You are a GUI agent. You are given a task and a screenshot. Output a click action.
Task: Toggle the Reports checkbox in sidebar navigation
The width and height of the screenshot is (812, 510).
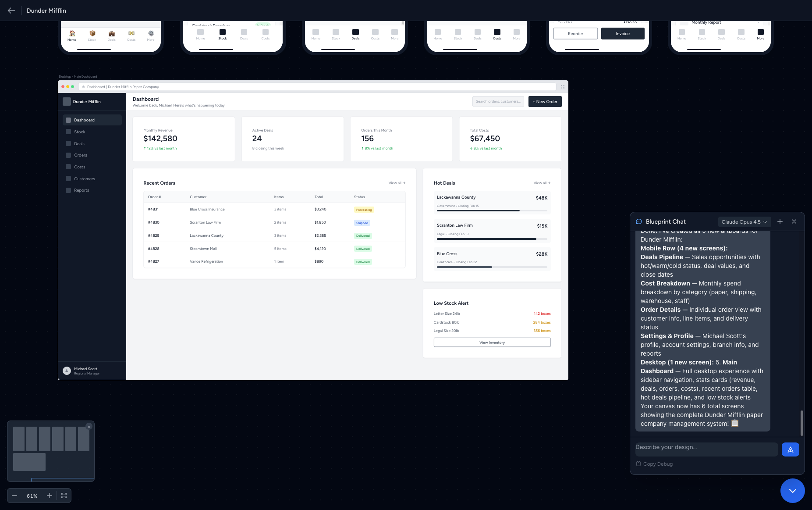tap(68, 190)
